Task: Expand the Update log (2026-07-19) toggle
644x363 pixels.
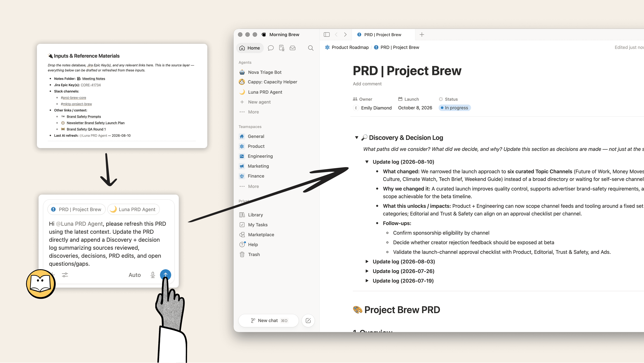Action: coord(367,281)
